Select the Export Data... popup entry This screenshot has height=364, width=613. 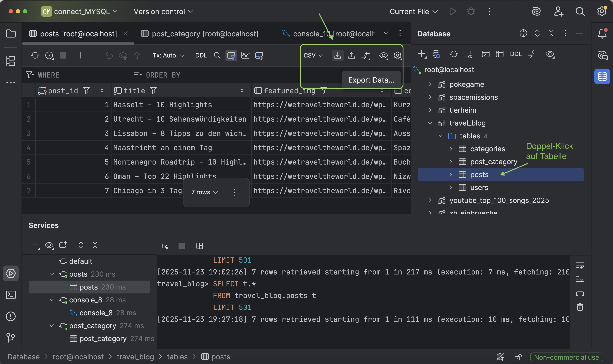point(371,80)
